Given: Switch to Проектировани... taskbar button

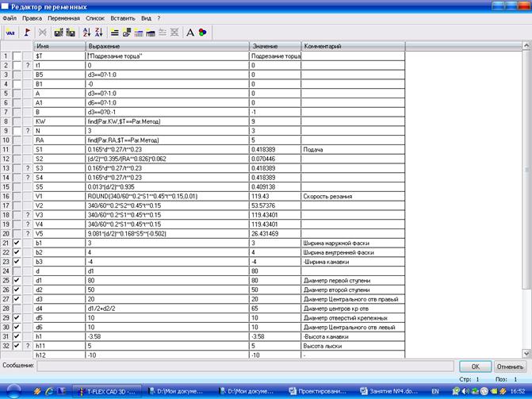Looking at the screenshot, I should [x=318, y=392].
